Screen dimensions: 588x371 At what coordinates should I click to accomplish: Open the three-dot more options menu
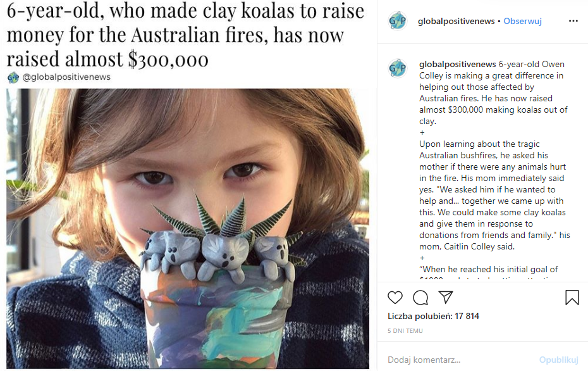click(x=573, y=21)
